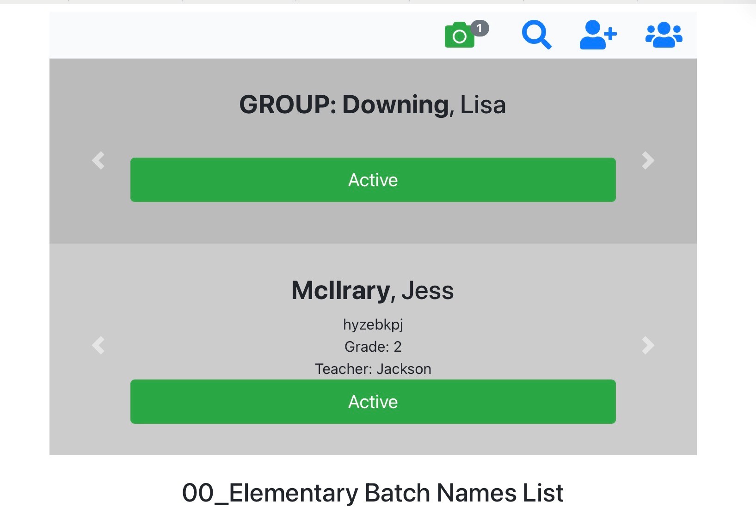Image resolution: width=756 pixels, height=532 pixels.
Task: Click the name McIlrary, Jess
Action: tap(372, 290)
